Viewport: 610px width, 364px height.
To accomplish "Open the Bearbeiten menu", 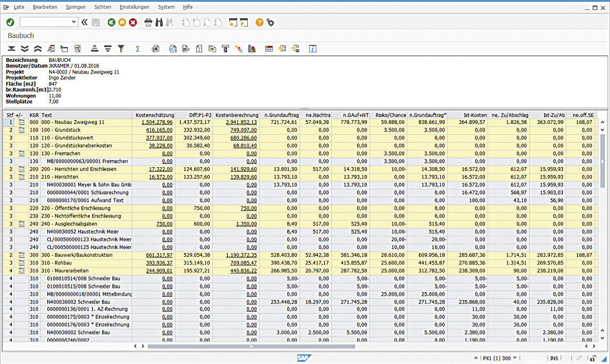I will pos(45,6).
